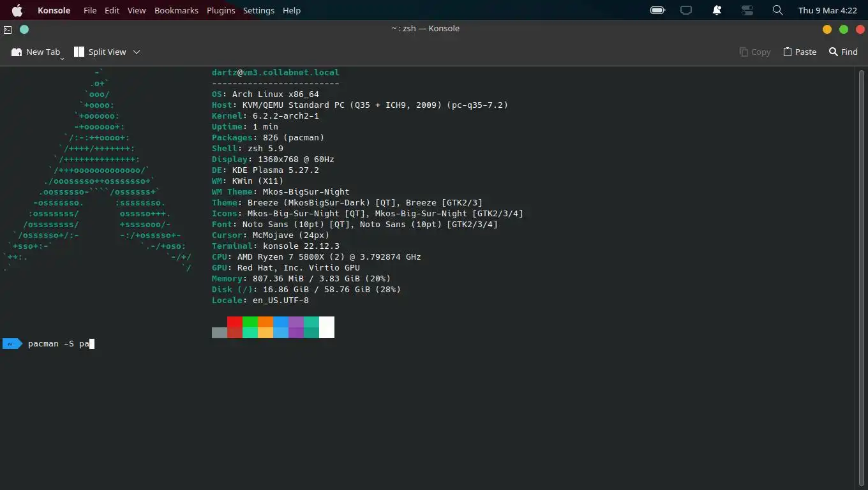The image size is (868, 490).
Task: Click the battery icon in menu bar
Action: 657,10
